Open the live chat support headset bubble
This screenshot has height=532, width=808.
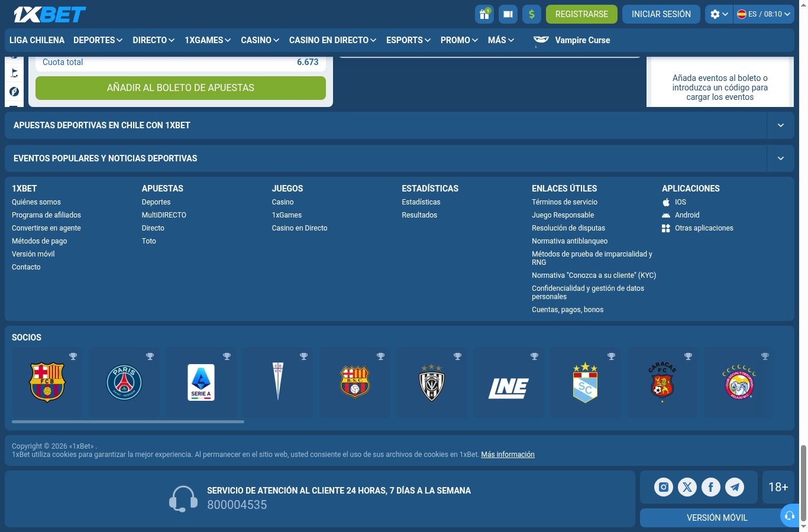[x=790, y=516]
